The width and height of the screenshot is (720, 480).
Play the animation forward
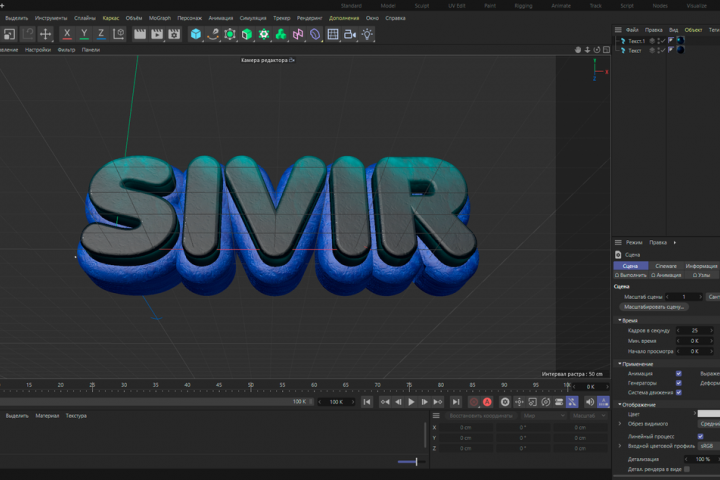[411, 402]
